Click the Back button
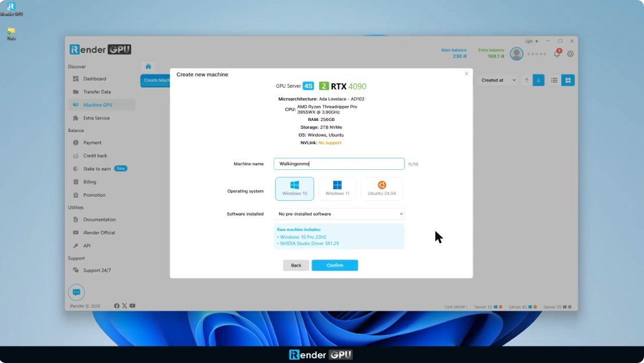Image resolution: width=644 pixels, height=363 pixels. (296, 265)
